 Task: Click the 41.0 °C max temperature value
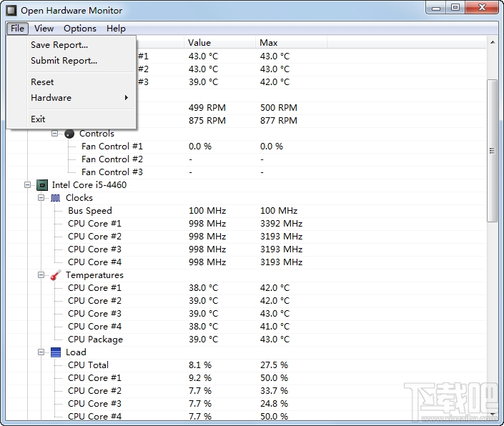click(x=275, y=326)
